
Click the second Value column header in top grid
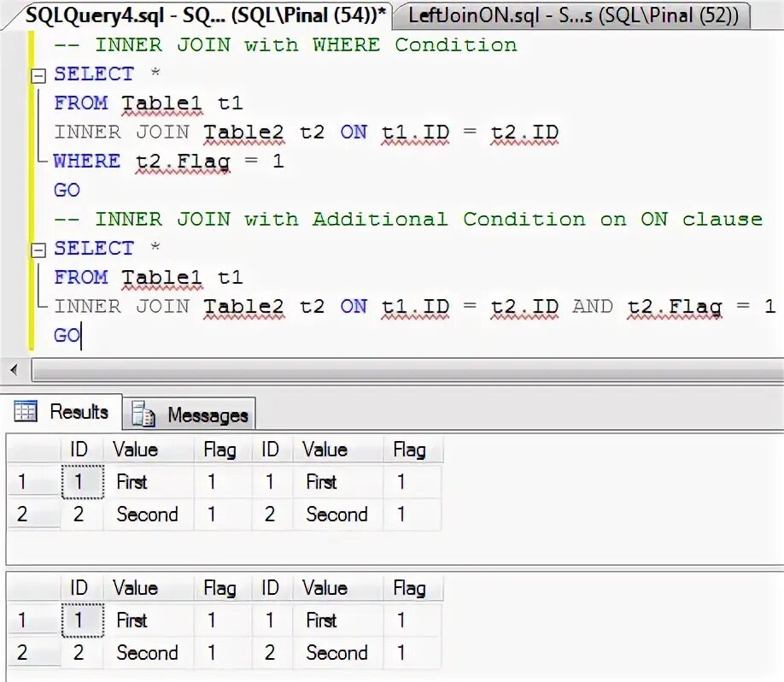pyautogui.click(x=338, y=450)
